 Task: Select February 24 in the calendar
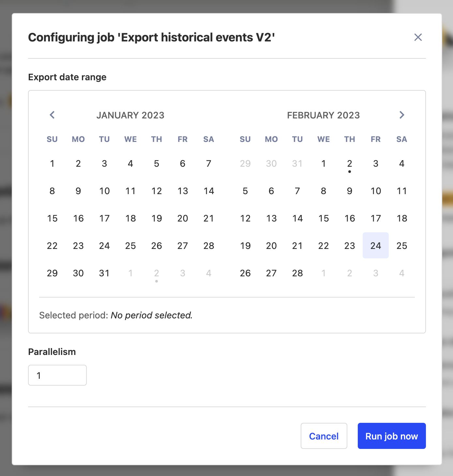(x=376, y=245)
